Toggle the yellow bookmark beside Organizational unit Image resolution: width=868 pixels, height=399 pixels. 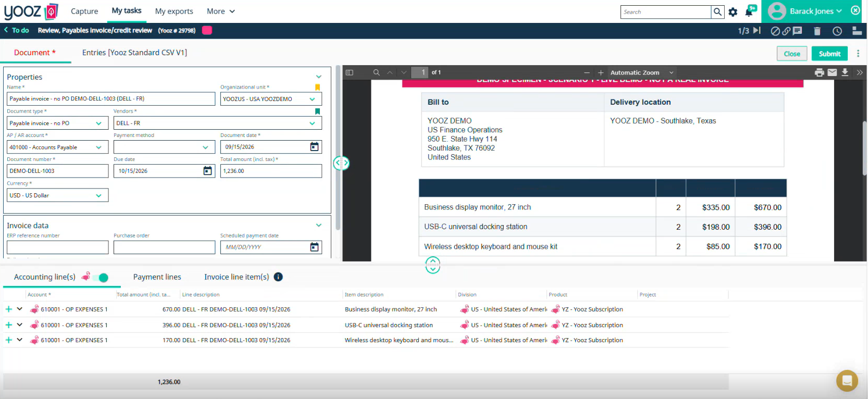[317, 87]
